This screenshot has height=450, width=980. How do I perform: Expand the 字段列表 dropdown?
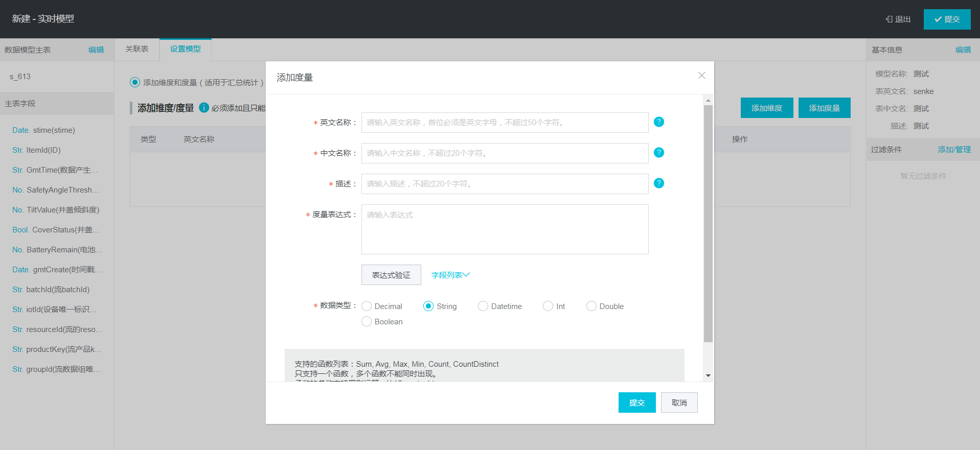(x=450, y=275)
